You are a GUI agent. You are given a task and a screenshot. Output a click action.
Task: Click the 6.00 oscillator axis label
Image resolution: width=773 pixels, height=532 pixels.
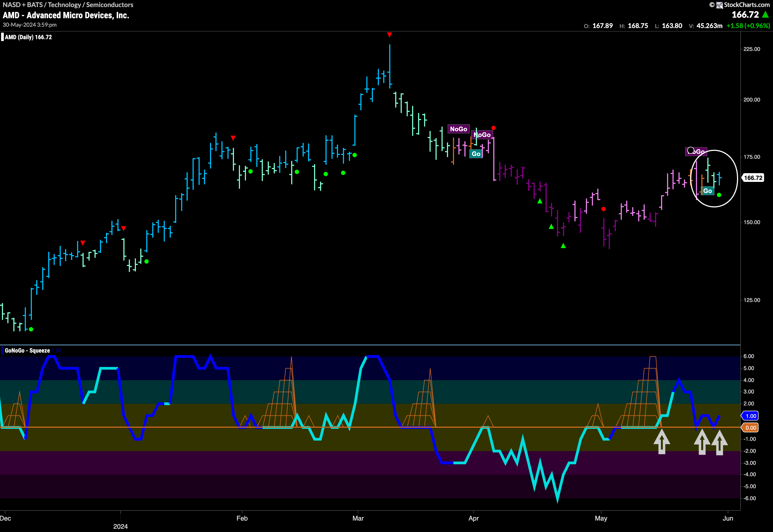749,356
